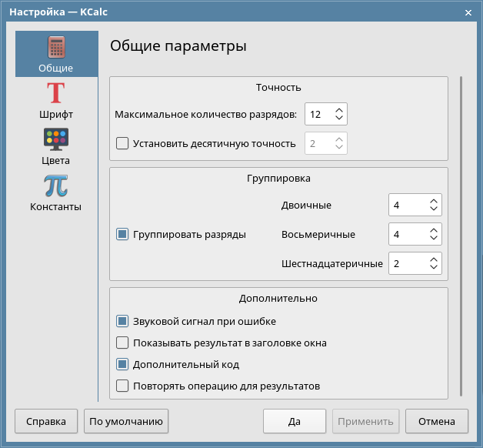Disable Звуковой сигнал при ошибке
Screen dimensions: 483x448
(122, 322)
